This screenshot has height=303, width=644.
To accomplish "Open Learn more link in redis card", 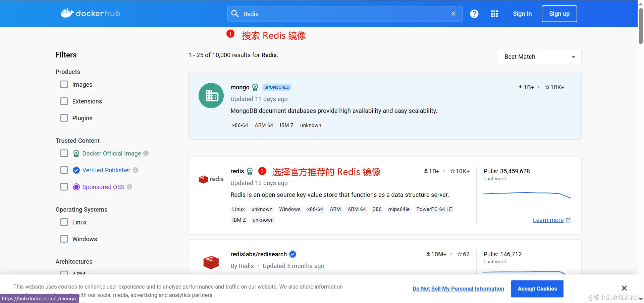I will (548, 220).
